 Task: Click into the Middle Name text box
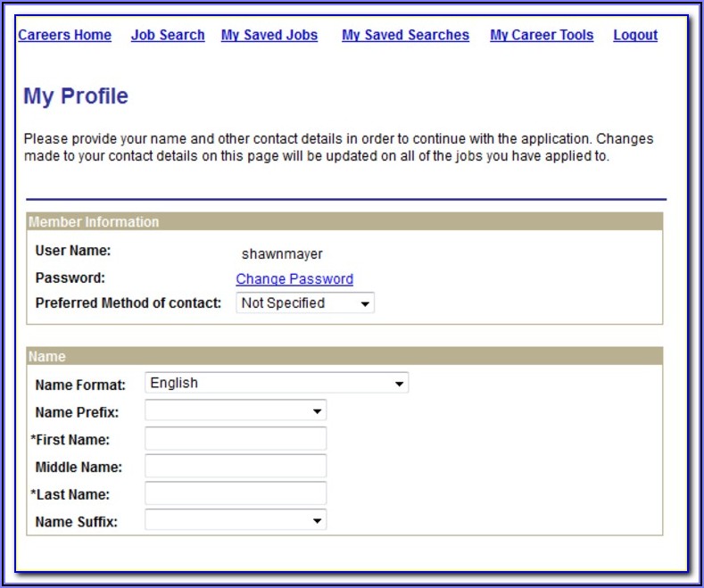pyautogui.click(x=236, y=466)
